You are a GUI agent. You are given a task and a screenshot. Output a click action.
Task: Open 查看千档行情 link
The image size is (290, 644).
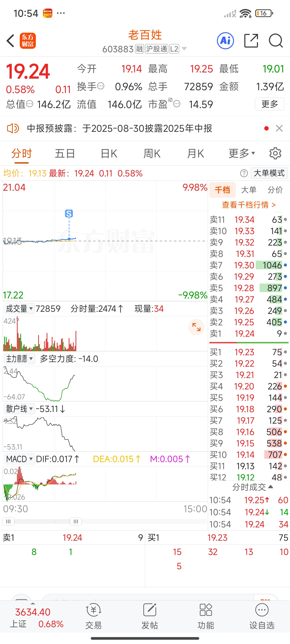click(x=249, y=205)
